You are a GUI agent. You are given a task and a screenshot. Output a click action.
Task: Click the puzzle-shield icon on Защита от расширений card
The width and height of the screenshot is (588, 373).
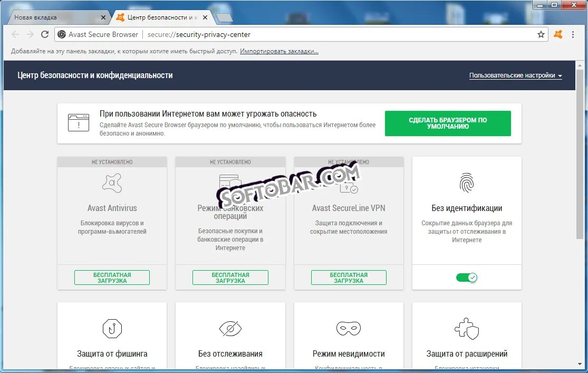(x=466, y=328)
